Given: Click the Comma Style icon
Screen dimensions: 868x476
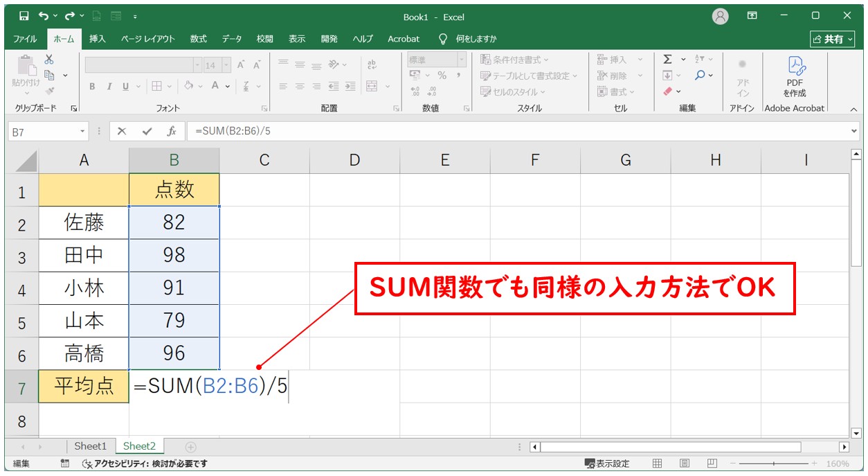Looking at the screenshot, I should point(458,76).
